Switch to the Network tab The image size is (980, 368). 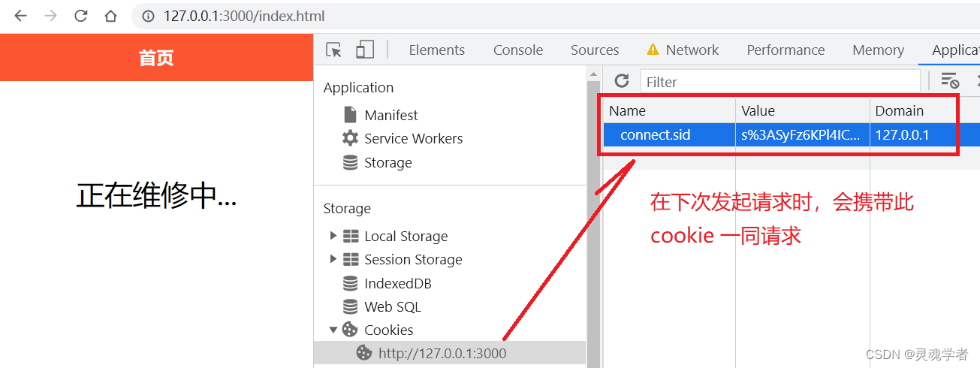pos(692,50)
